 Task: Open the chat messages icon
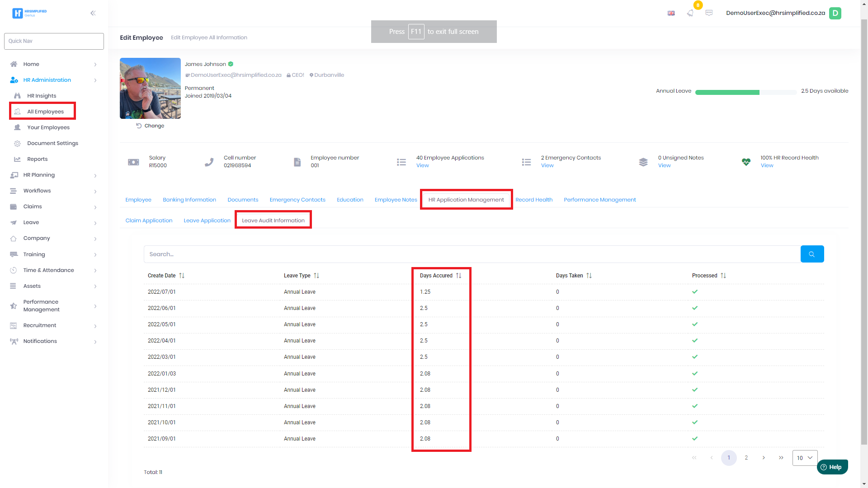coord(709,13)
